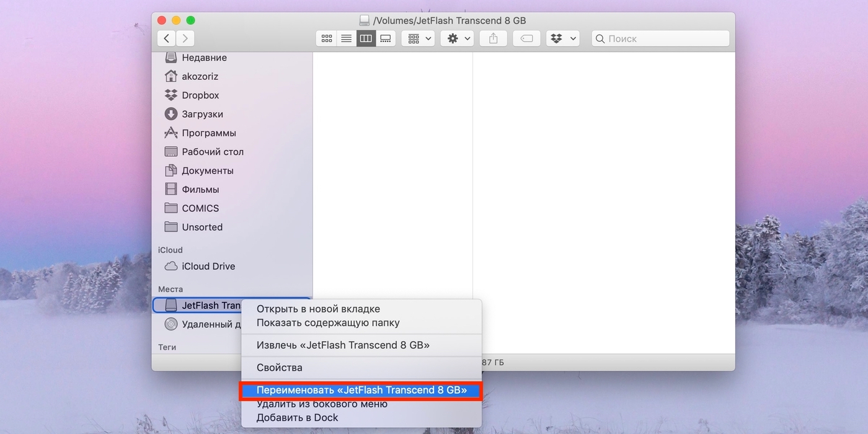Select JetFlash Transcend drive in sidebar
The image size is (868, 434).
coord(197,305)
